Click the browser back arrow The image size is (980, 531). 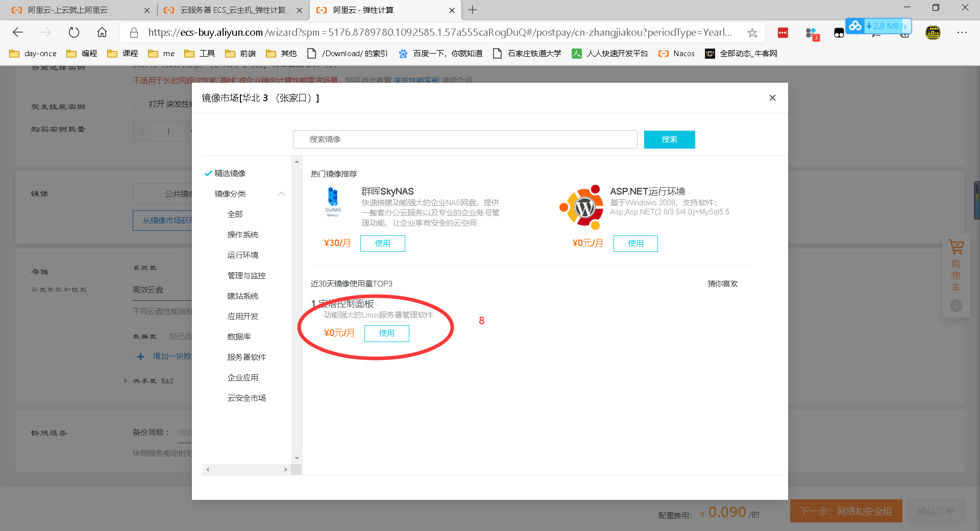(x=18, y=33)
